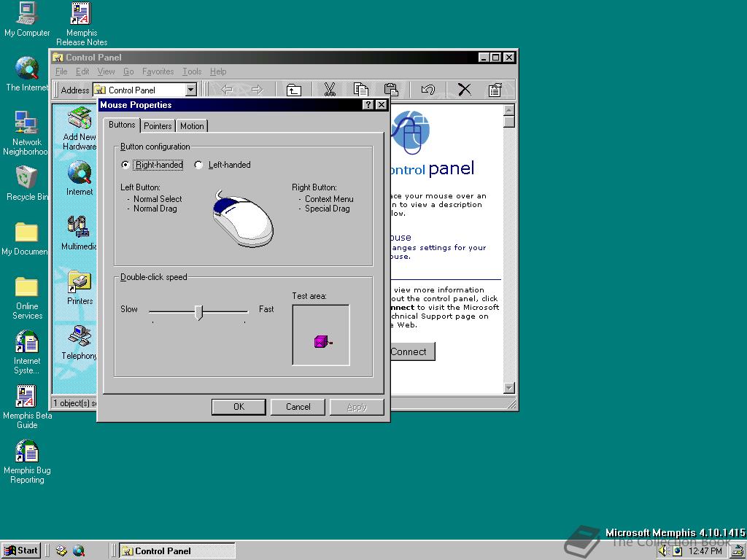Open My Computer desktop icon
This screenshot has width=747, height=560.
pos(27,19)
